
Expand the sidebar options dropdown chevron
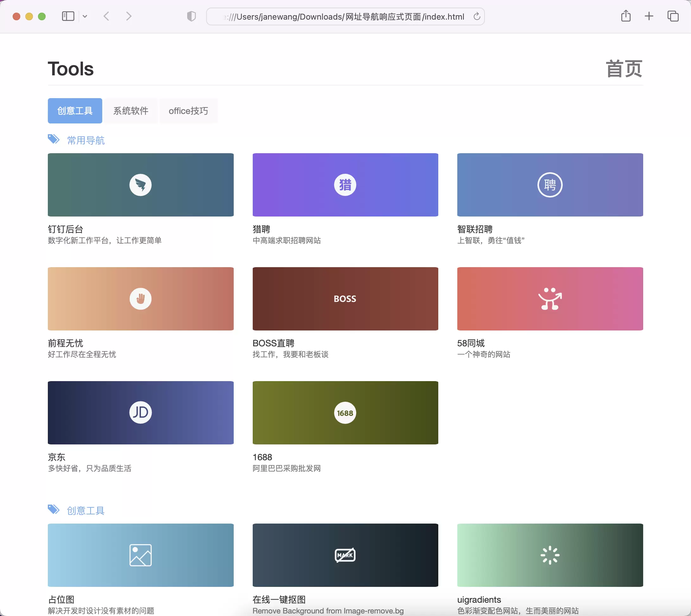tap(85, 16)
